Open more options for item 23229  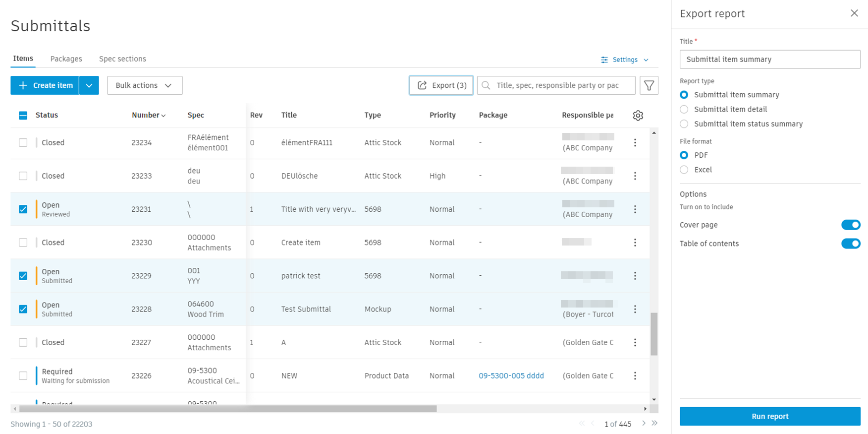pos(635,276)
